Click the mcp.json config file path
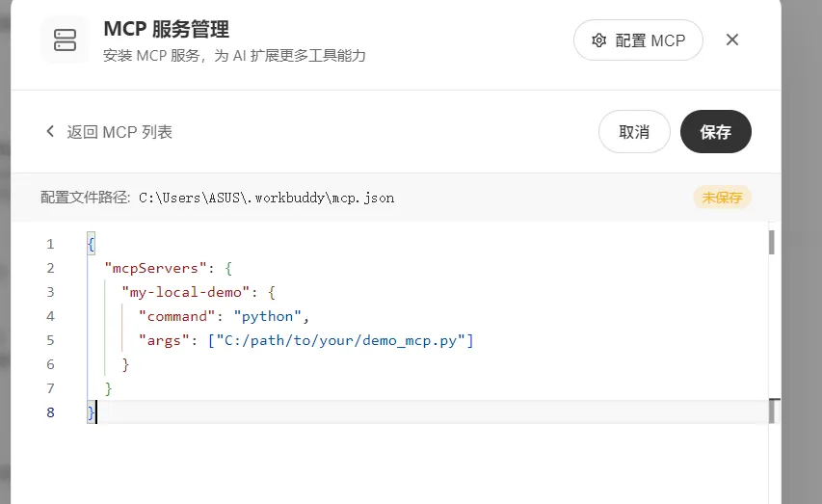The height and width of the screenshot is (504, 822). click(x=266, y=198)
